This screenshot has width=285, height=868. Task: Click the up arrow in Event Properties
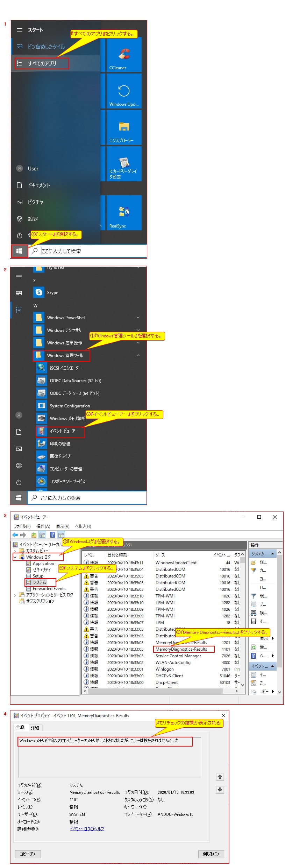coord(220,777)
